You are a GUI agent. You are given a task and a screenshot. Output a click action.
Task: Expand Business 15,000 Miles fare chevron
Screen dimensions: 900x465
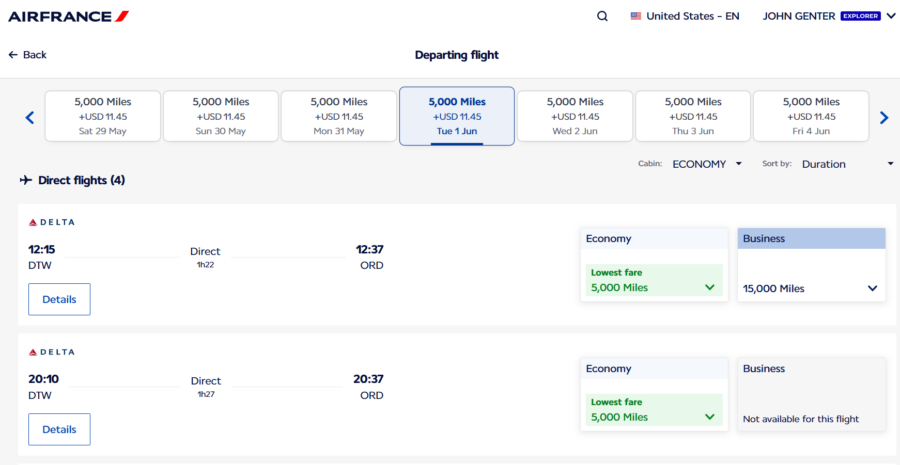click(872, 288)
